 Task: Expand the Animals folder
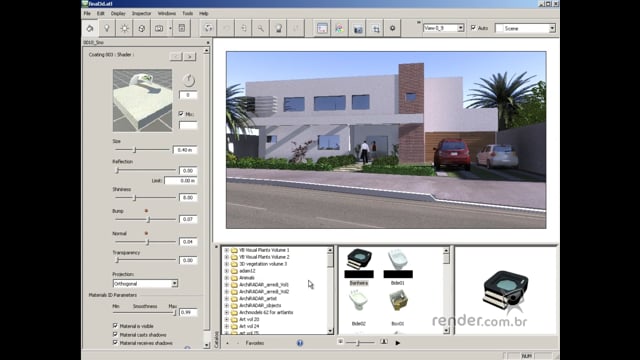[227, 278]
